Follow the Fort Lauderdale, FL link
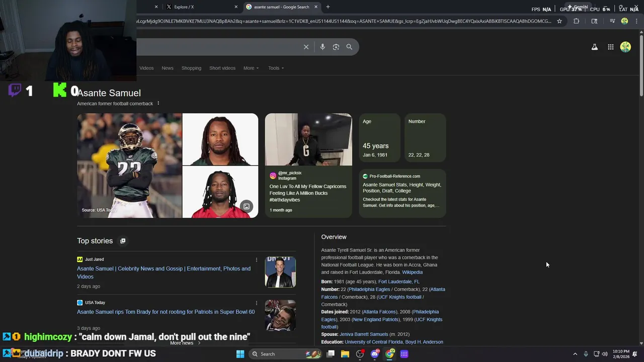The height and width of the screenshot is (362, 644). click(398, 282)
